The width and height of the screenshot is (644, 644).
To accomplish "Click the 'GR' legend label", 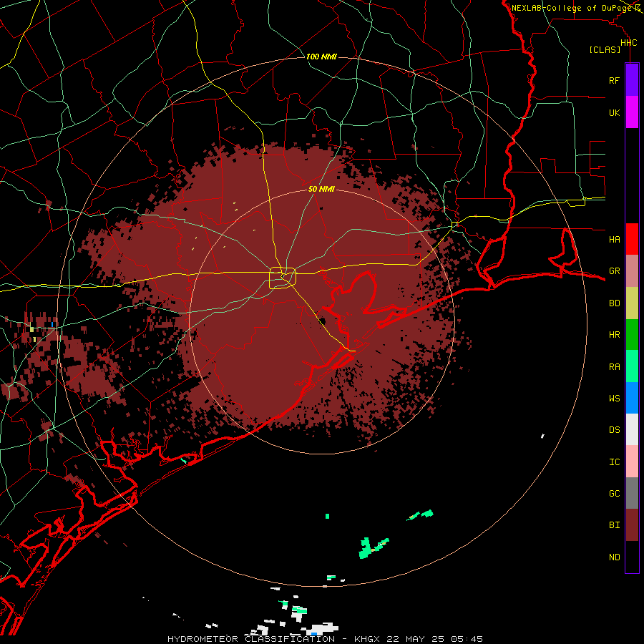I will (x=614, y=271).
